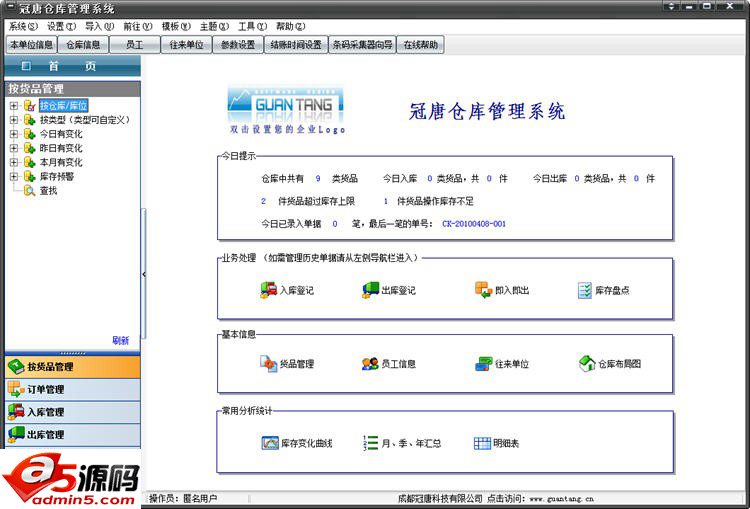Click the 往来单位 toolbar button
750x509 pixels.
click(187, 45)
